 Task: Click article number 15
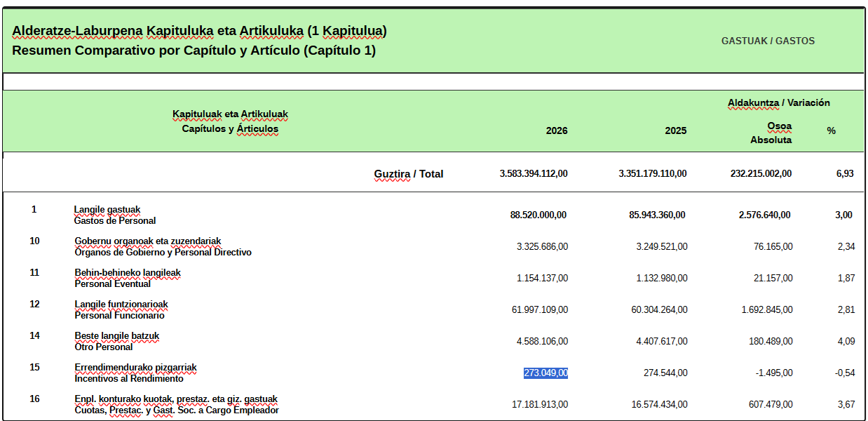tap(34, 368)
